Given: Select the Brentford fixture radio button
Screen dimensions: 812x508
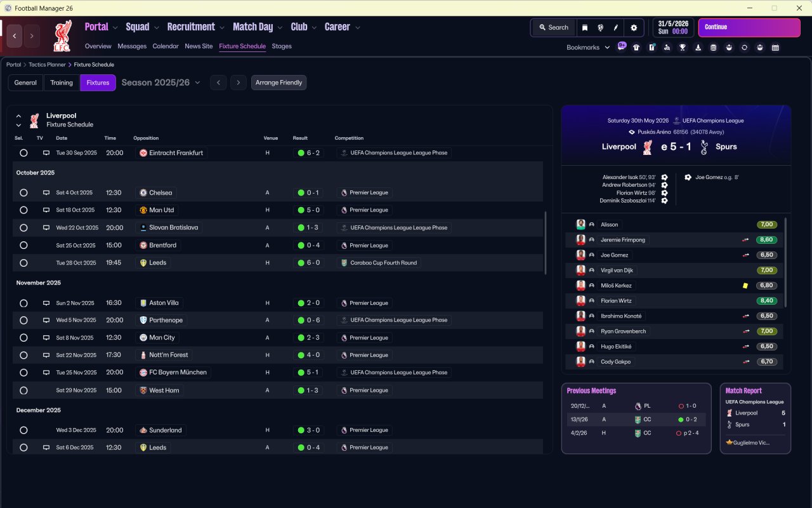Looking at the screenshot, I should pyautogui.click(x=23, y=245).
